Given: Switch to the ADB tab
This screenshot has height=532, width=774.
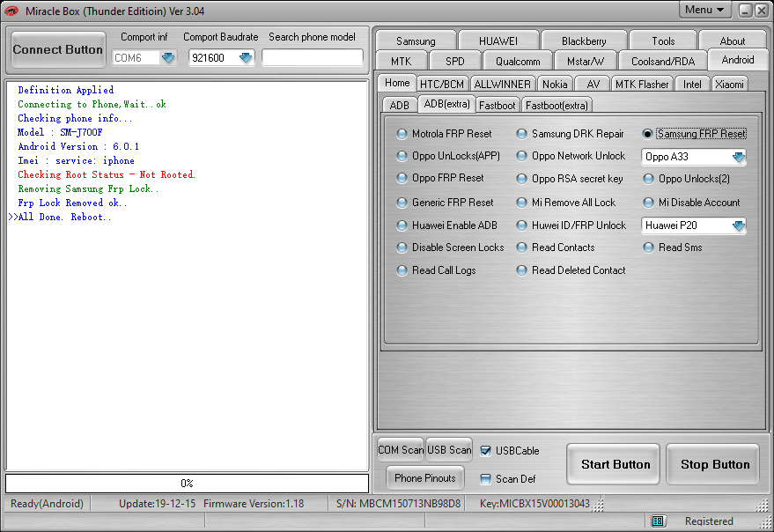Looking at the screenshot, I should click(x=400, y=105).
